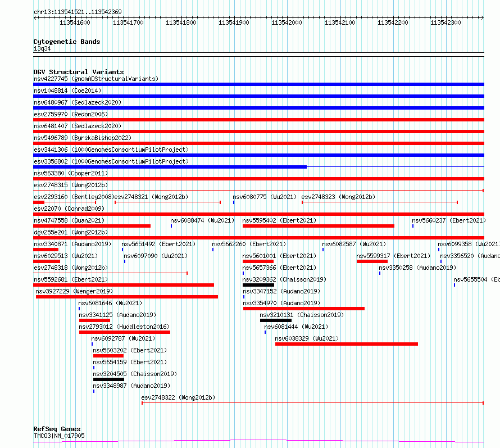Click the RefSeq Genes track title
The width and height of the screenshot is (500, 448).
57,429
